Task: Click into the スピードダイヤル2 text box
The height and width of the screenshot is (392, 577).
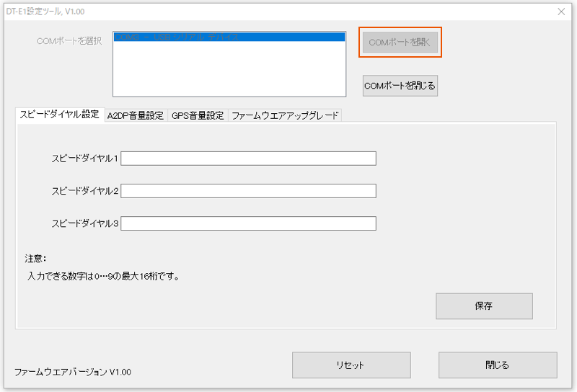Action: pos(248,191)
